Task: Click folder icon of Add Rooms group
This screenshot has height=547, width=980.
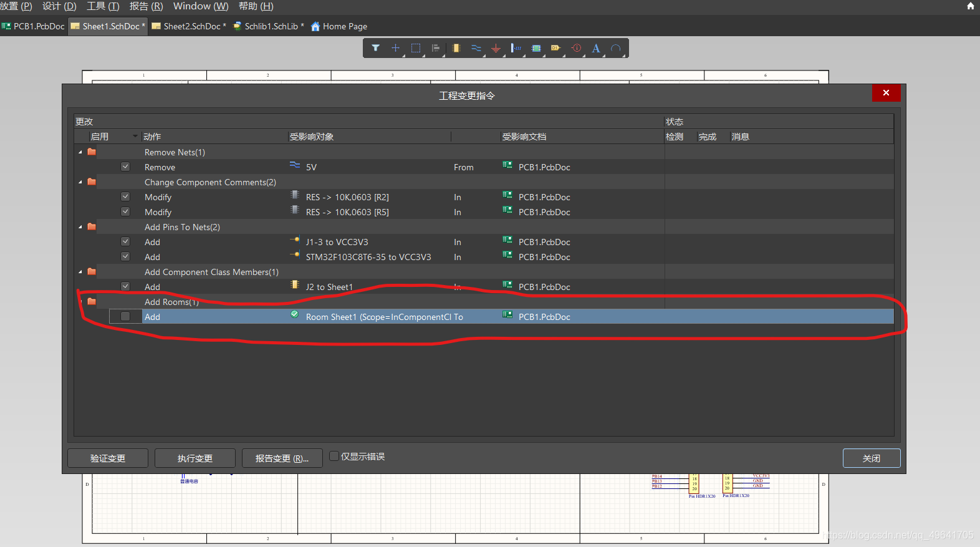Action: 92,301
